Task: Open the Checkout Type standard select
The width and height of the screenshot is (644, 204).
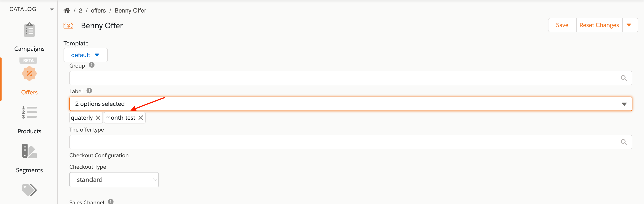Action: [114, 179]
